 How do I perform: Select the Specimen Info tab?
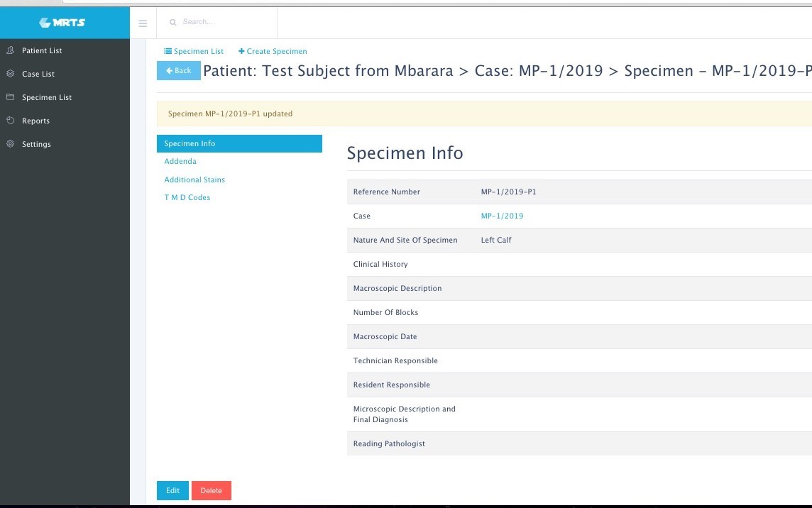tap(239, 143)
